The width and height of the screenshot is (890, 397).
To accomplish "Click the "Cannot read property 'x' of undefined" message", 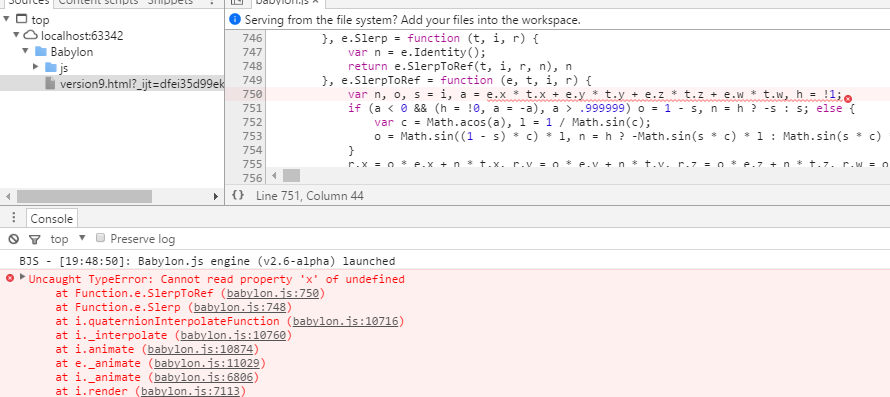I will tap(283, 279).
